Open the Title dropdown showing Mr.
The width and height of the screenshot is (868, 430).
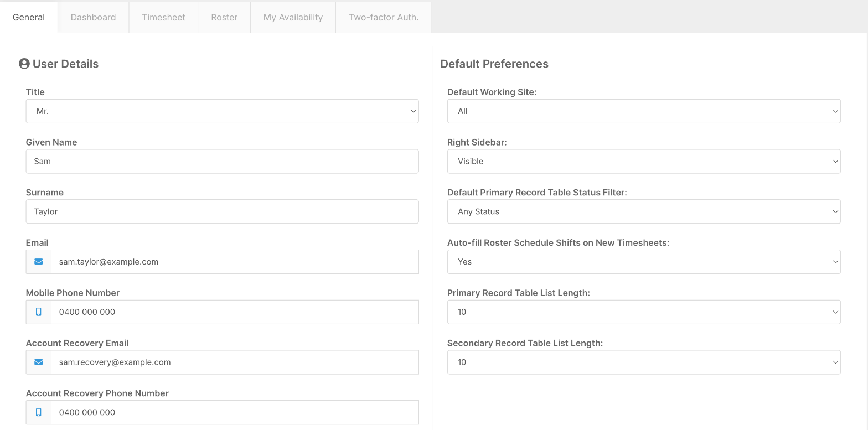pos(222,111)
